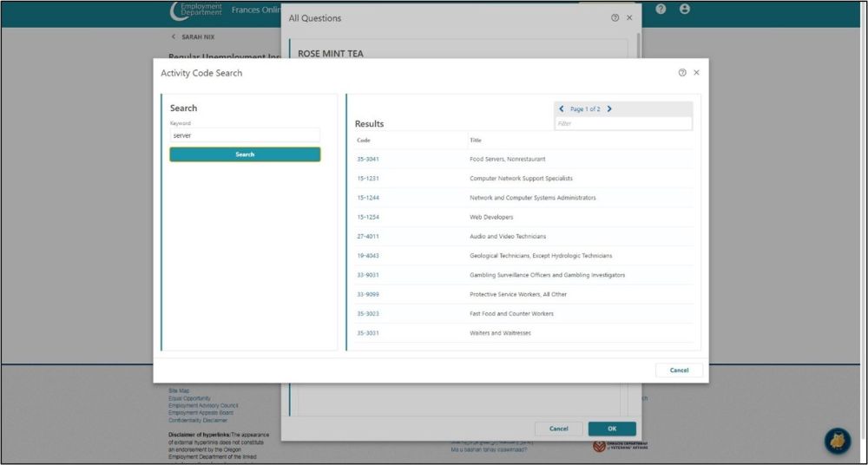Screen dimensions: 868x465
Task: Close the Activity Code Search dialog
Action: click(696, 73)
